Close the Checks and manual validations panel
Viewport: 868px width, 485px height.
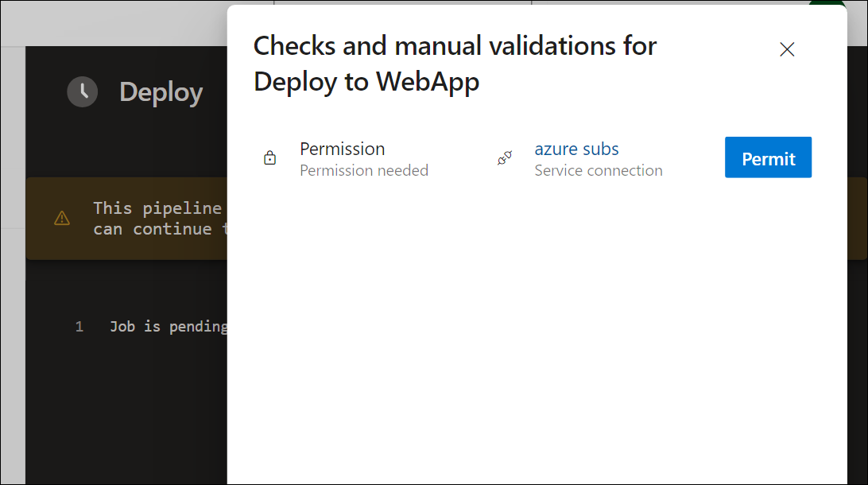787,49
